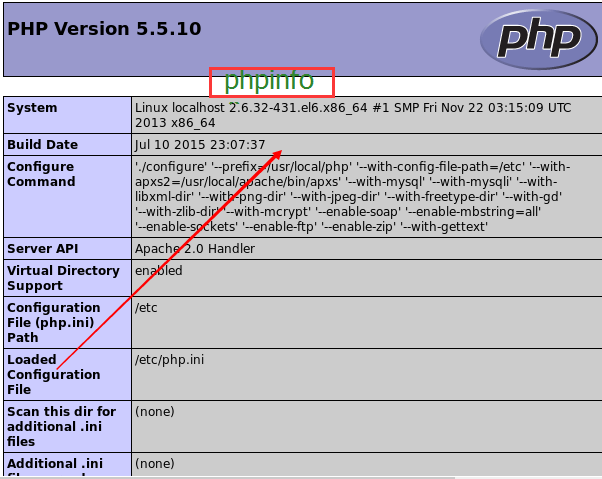The height and width of the screenshot is (479, 602).
Task: Click the Server API label
Action: (43, 249)
